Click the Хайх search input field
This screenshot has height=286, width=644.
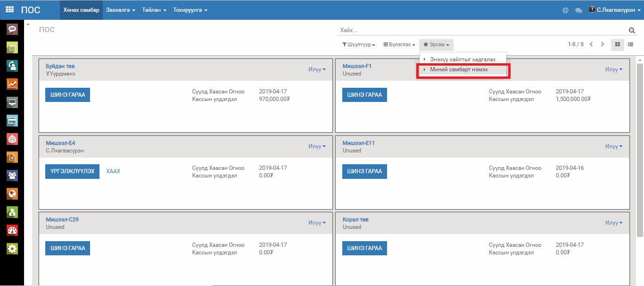(x=481, y=30)
